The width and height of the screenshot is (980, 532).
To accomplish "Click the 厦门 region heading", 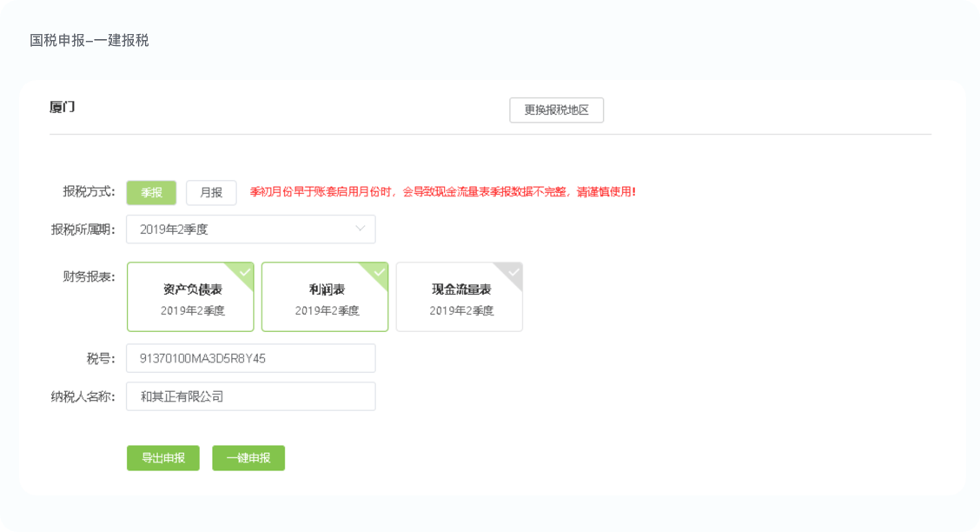I will 63,107.
